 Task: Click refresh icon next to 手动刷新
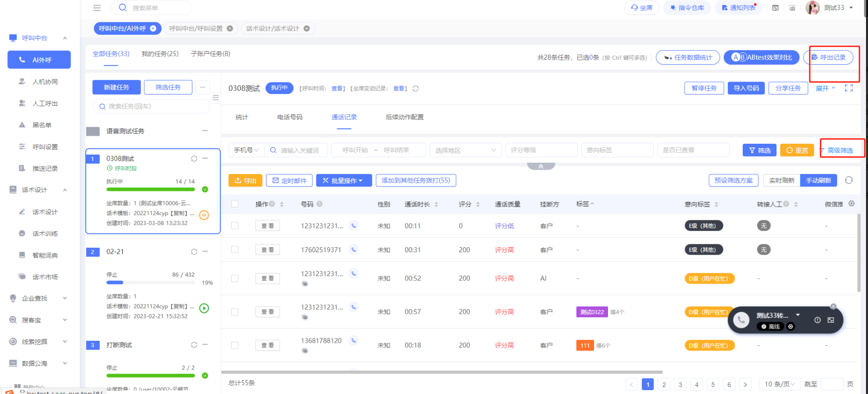click(x=849, y=180)
